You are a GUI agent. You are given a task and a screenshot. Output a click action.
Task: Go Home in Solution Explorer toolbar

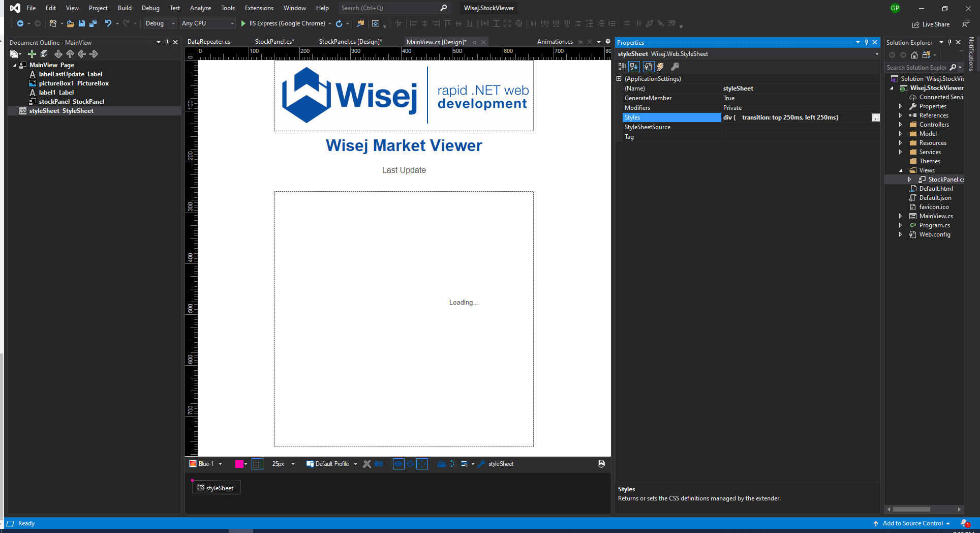pos(914,55)
